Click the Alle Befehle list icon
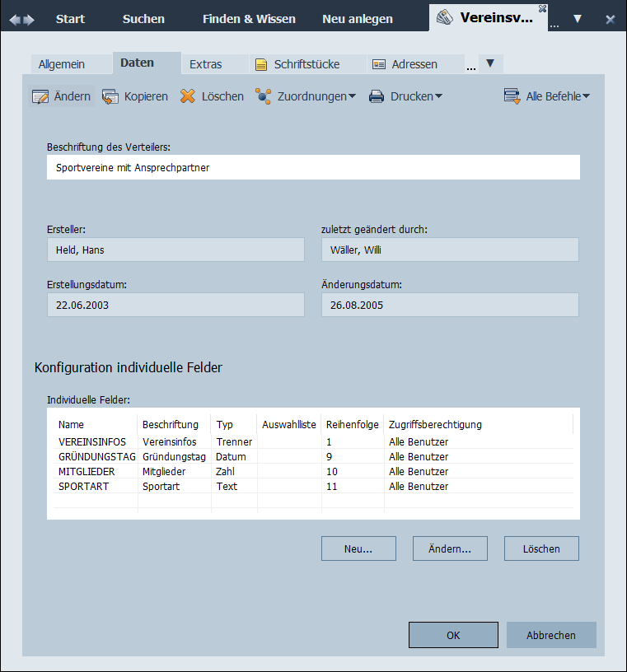This screenshot has width=627, height=672. click(x=512, y=96)
